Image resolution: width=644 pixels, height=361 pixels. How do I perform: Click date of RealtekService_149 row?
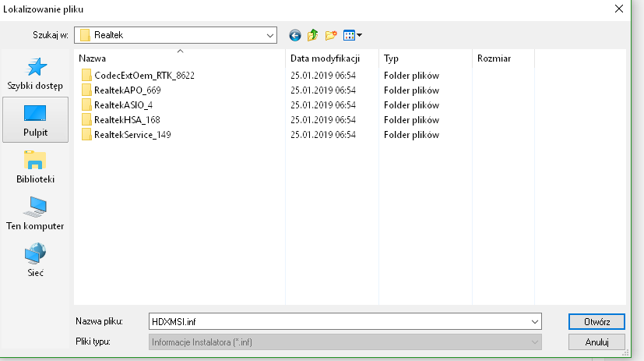click(323, 134)
